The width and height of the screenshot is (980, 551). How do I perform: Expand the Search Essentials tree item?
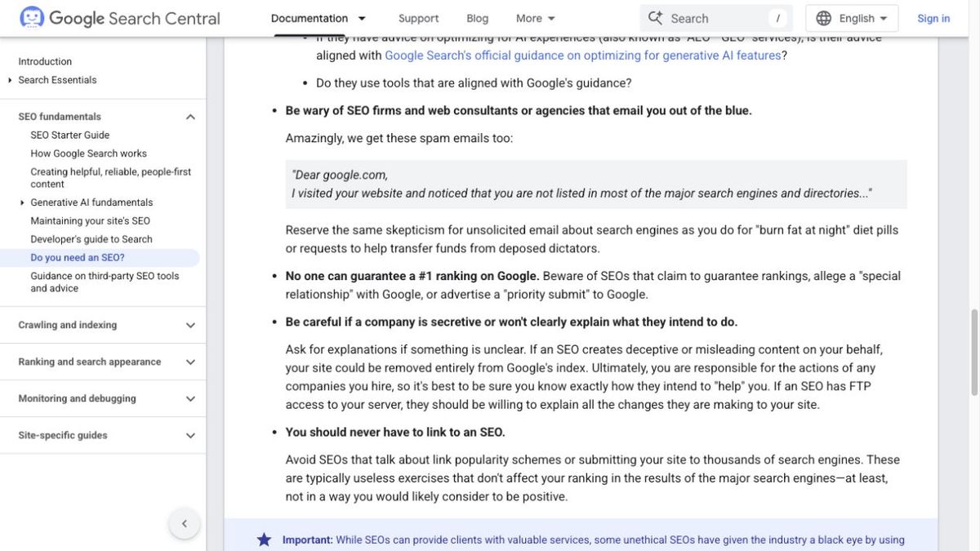pos(10,80)
